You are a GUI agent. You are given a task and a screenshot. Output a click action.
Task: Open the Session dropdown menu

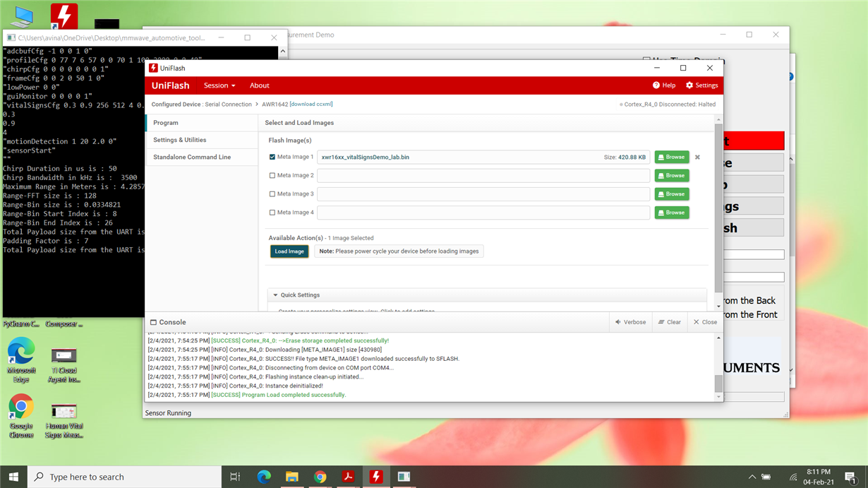[x=219, y=85]
